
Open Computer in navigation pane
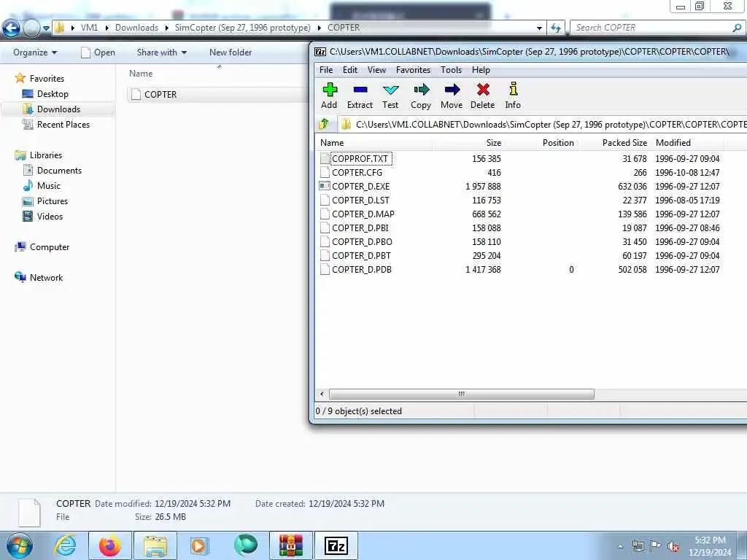(50, 246)
